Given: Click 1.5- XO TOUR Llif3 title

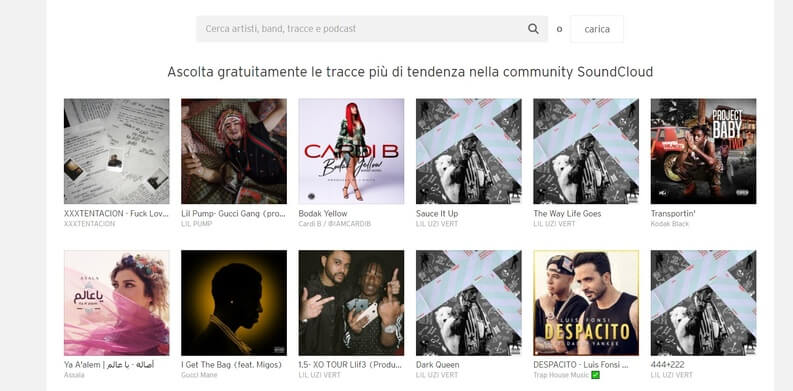Looking at the screenshot, I should tap(350, 365).
